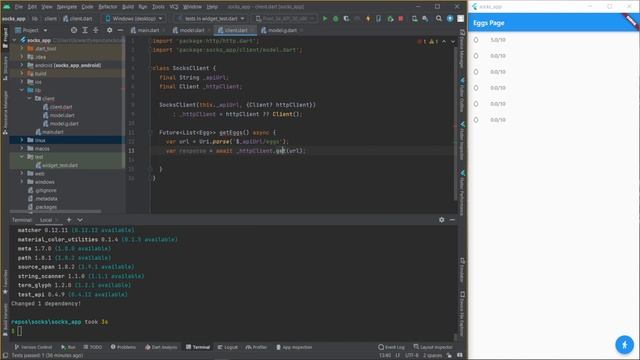
Task: Expand the windows folder in tree
Action: [x=22, y=182]
